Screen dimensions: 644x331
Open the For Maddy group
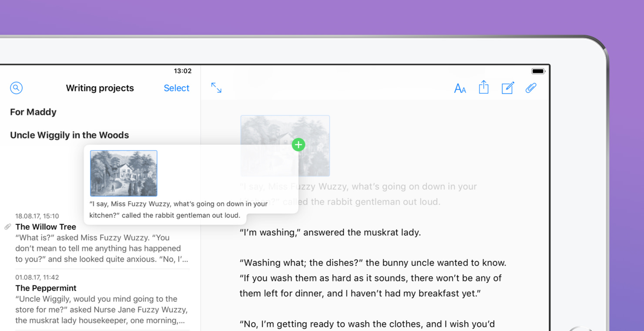click(x=33, y=112)
